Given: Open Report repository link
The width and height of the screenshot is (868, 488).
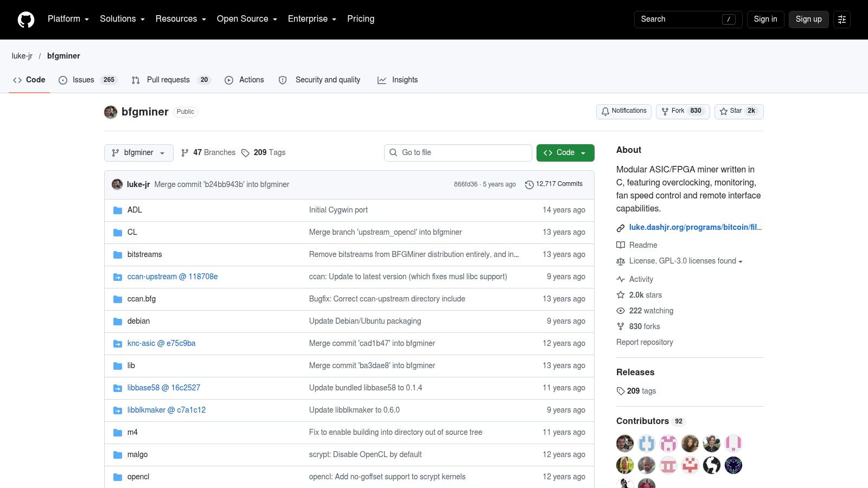Looking at the screenshot, I should click(x=644, y=342).
